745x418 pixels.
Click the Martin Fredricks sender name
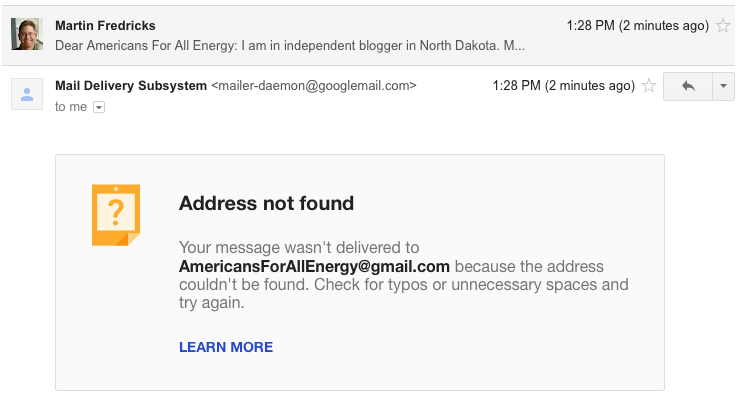coord(105,25)
